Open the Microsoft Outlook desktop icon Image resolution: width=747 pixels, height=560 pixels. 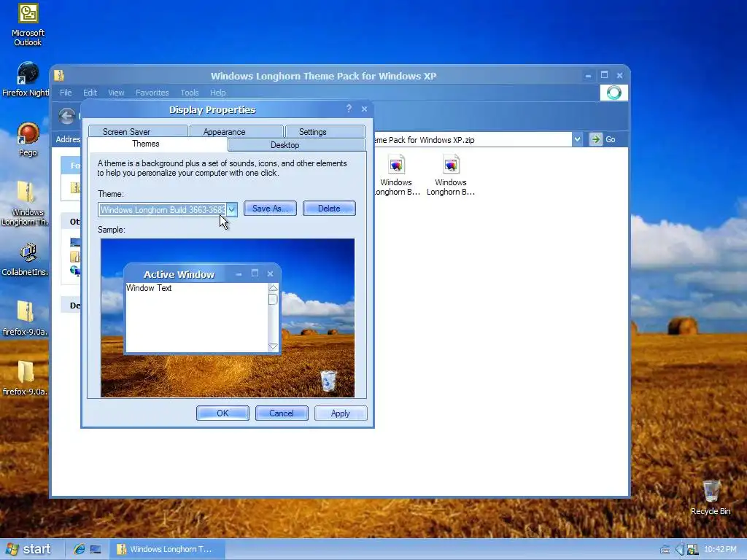click(28, 25)
